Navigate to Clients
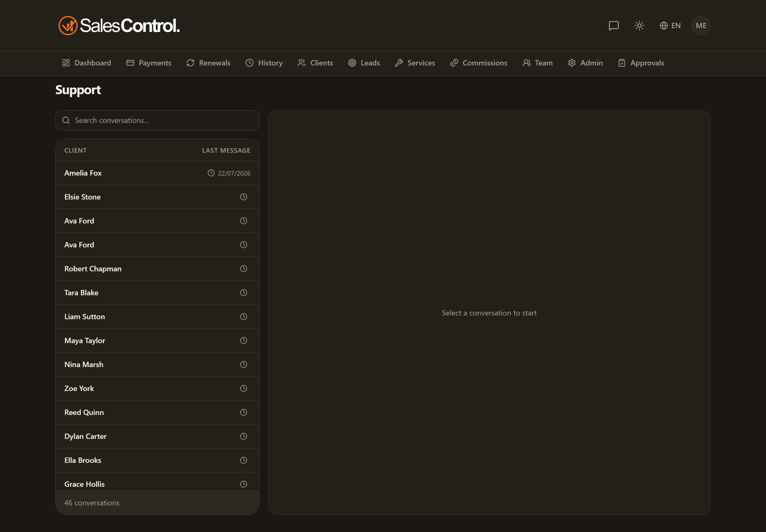This screenshot has width=766, height=532. [315, 63]
